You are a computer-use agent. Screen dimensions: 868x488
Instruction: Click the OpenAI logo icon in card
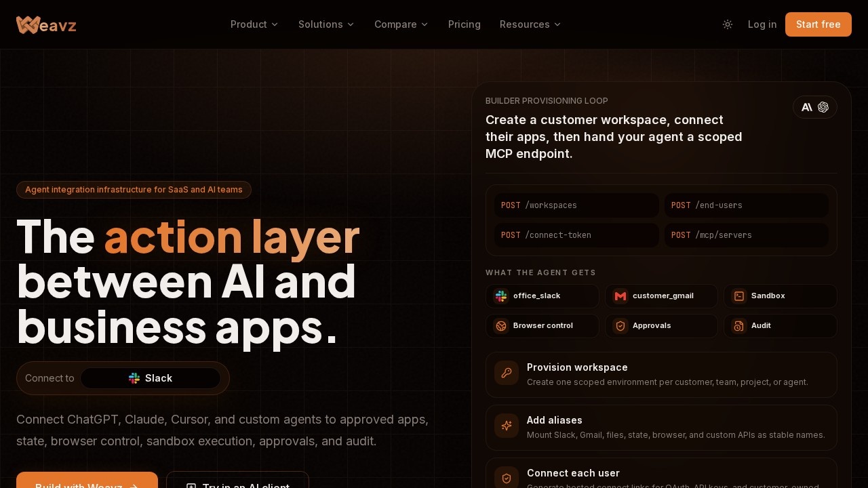(823, 107)
